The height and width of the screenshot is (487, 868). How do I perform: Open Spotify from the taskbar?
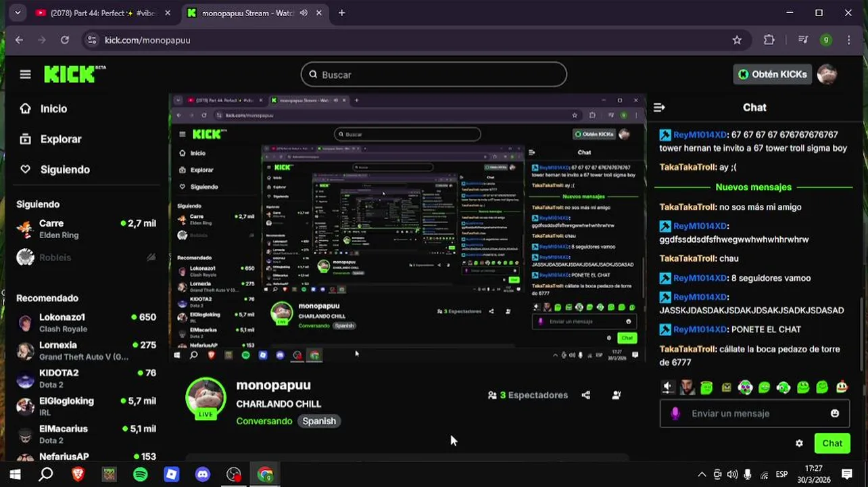[x=140, y=475]
